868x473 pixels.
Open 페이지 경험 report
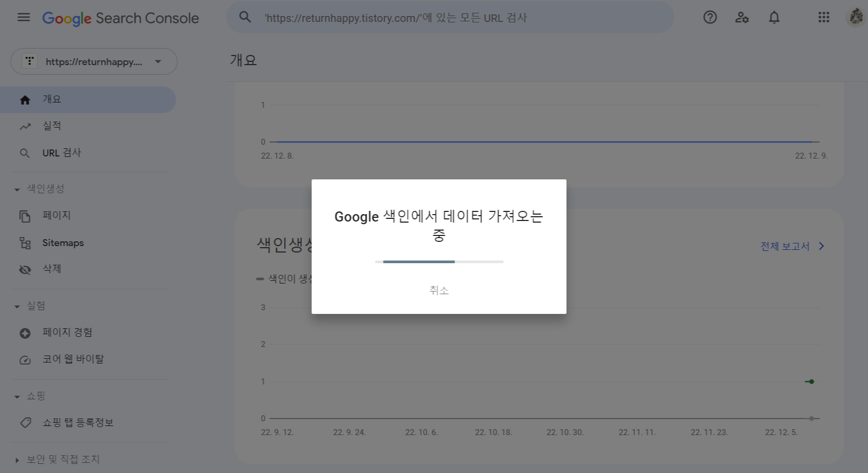coord(88,333)
